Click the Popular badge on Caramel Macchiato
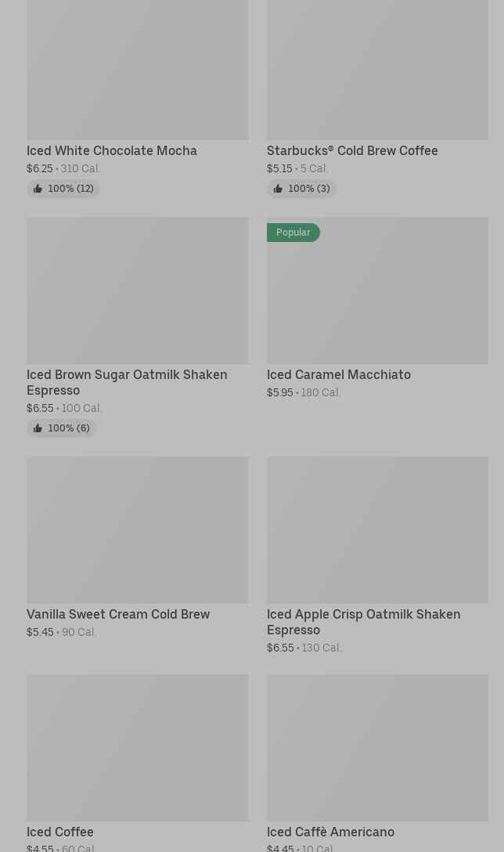Viewport: 504px width, 852px height. coord(293,233)
